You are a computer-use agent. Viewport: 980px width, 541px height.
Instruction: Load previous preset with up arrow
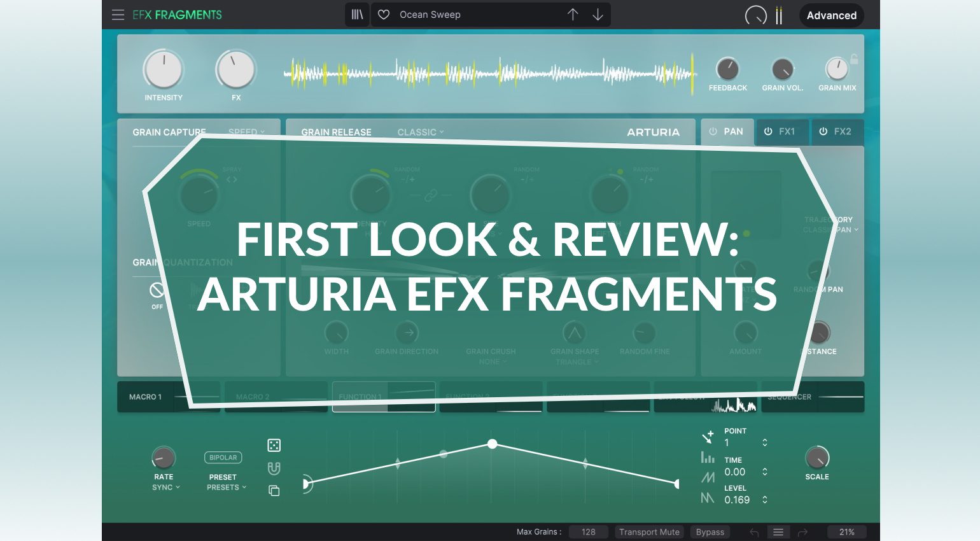(x=572, y=15)
